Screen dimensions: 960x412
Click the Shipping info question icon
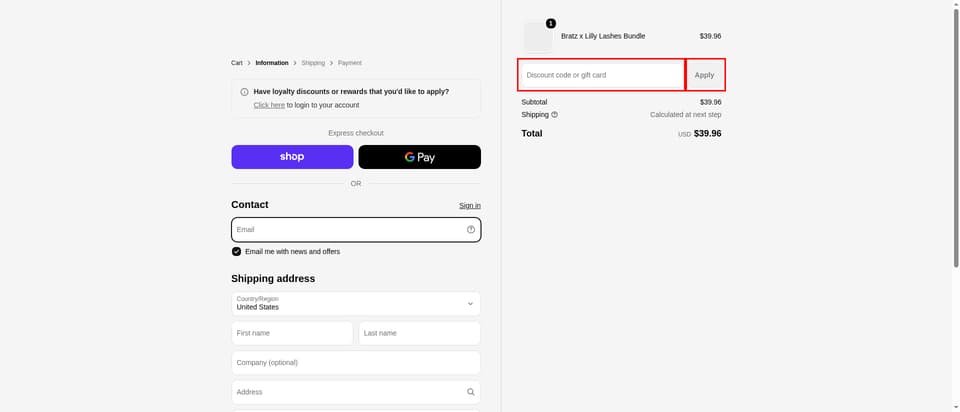(x=555, y=114)
